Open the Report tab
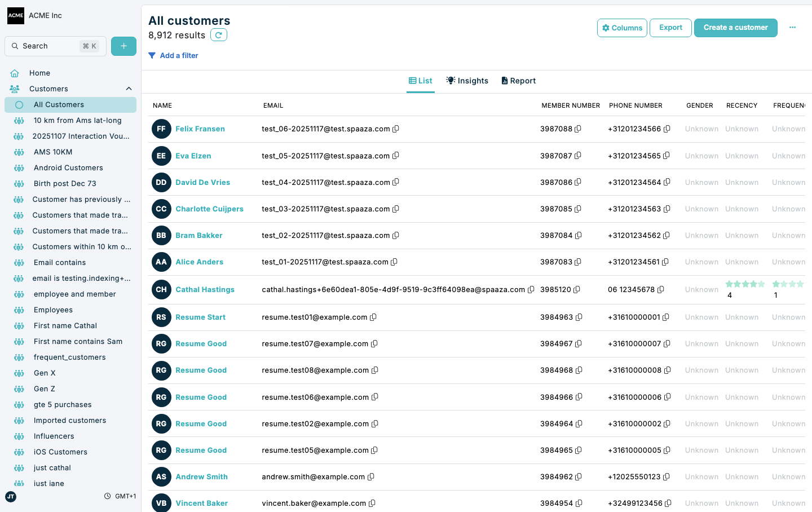The image size is (812, 512). 518,81
